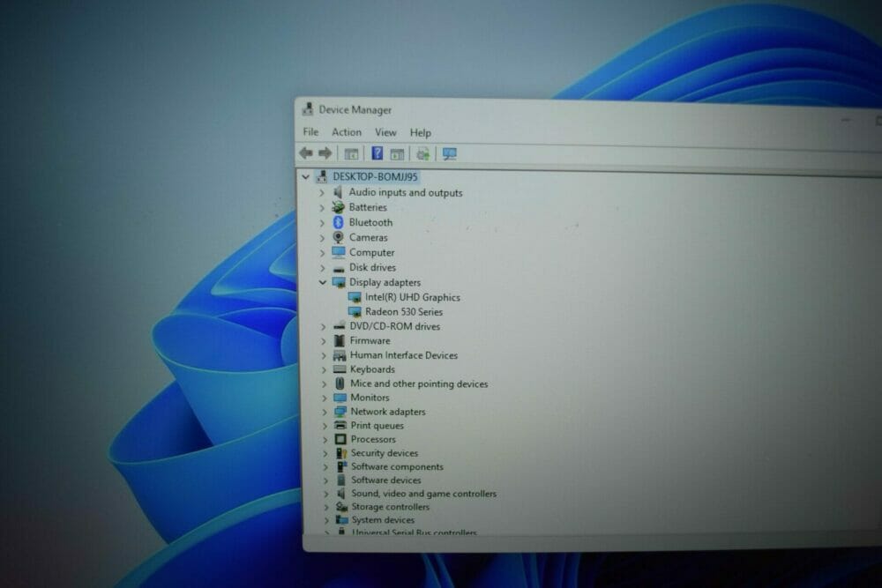Click the Security devices key icon
This screenshot has width=882, height=588.
click(x=341, y=453)
